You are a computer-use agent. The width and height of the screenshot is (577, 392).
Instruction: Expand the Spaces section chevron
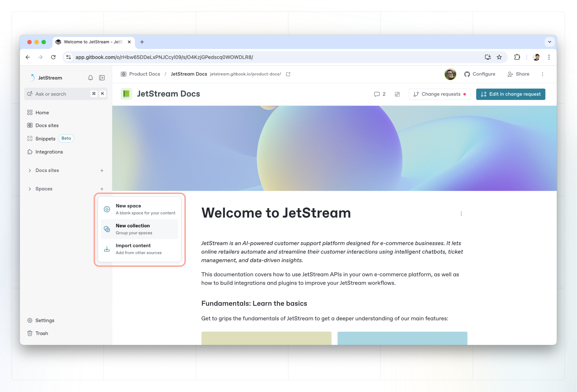(x=30, y=189)
